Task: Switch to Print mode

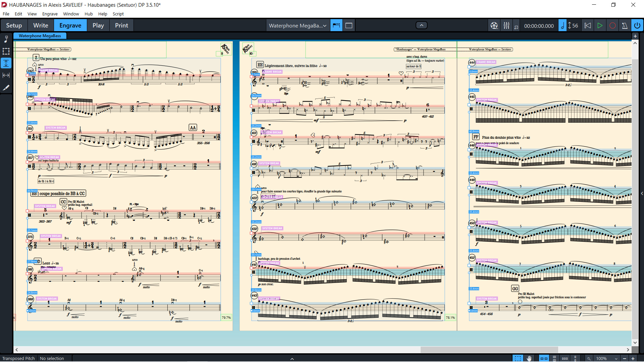Action: pos(121,25)
